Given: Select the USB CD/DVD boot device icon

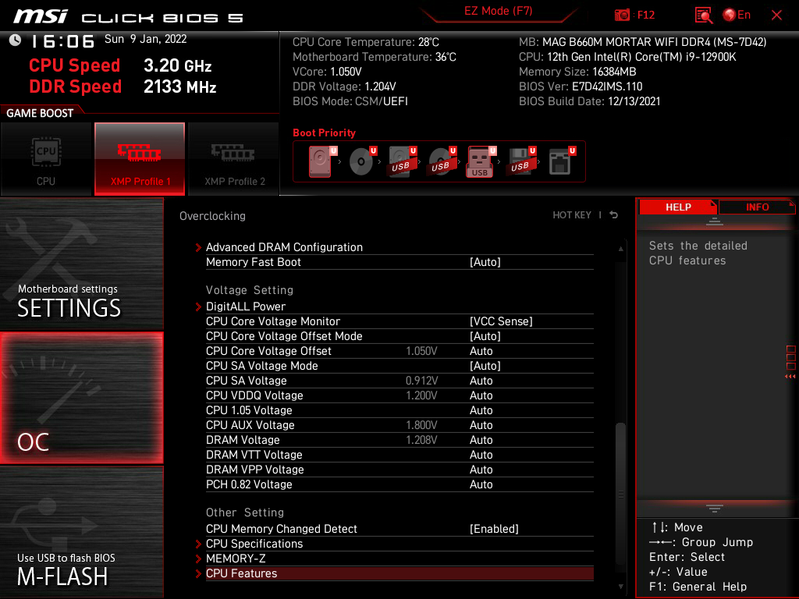Looking at the screenshot, I should point(442,161).
